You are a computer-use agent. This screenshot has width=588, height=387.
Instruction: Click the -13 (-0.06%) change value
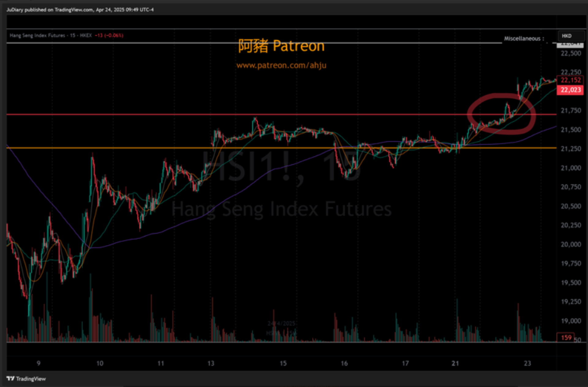[109, 36]
